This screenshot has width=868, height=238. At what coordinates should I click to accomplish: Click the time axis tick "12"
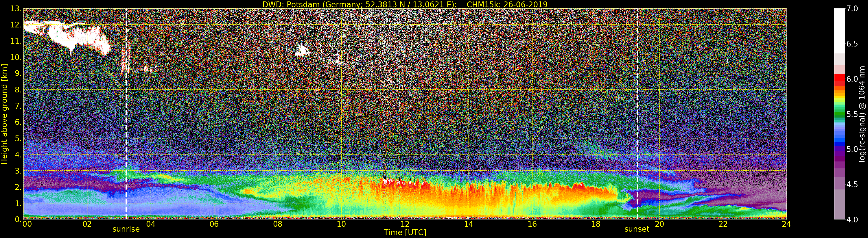(x=405, y=224)
